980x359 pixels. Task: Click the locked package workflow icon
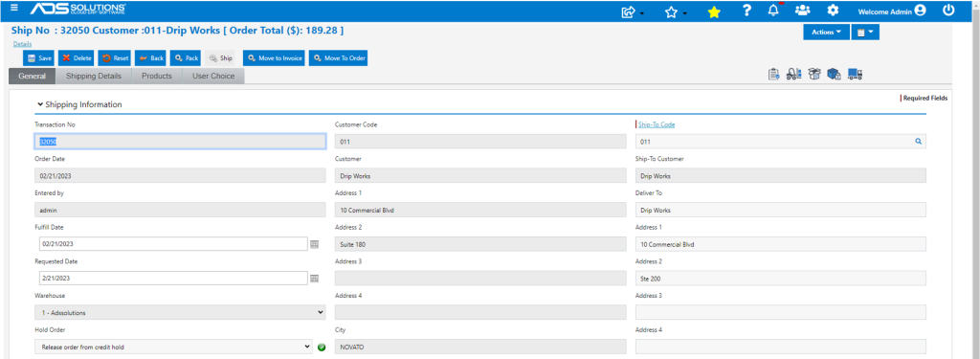[x=834, y=74]
